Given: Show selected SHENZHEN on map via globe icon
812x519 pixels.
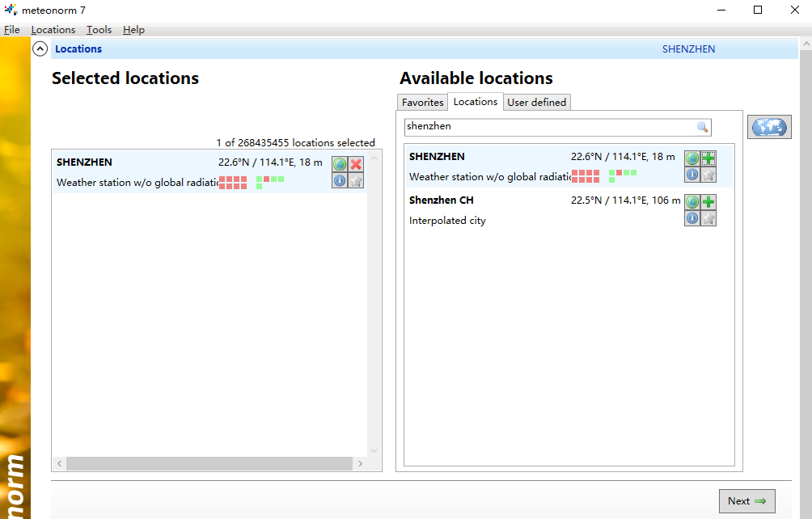Looking at the screenshot, I should [x=340, y=164].
